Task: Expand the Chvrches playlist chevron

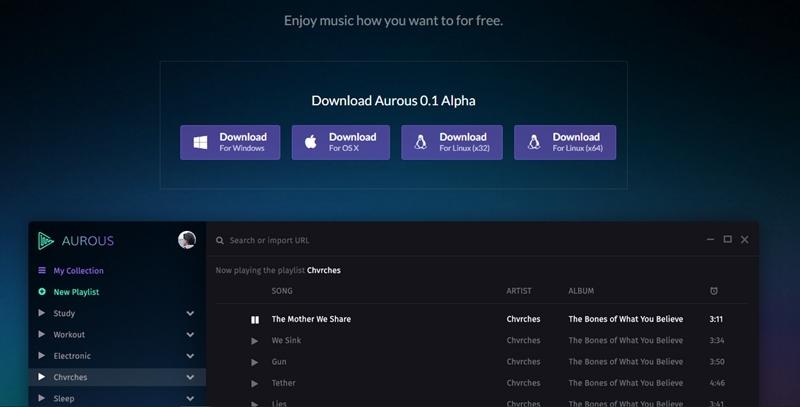Action: pos(190,377)
